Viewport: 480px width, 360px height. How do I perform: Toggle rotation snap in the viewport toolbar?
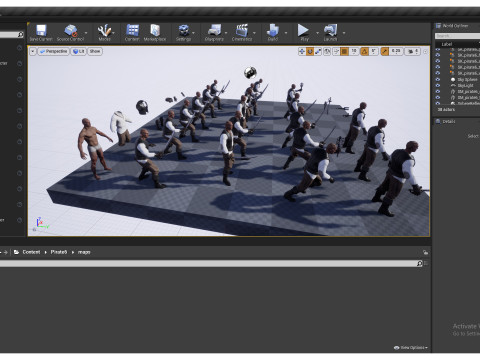364,51
